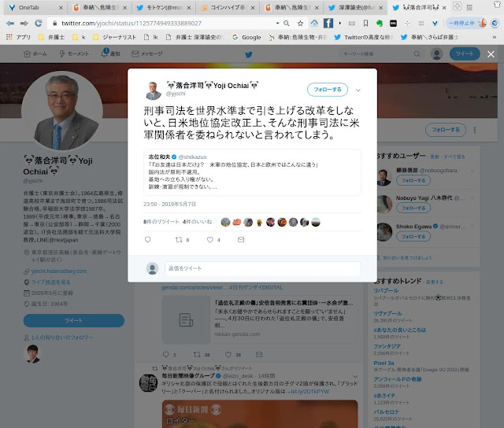Open the new tab plus button
Image resolution: width=504 pixels, height=428 pixels.
tap(457, 6)
